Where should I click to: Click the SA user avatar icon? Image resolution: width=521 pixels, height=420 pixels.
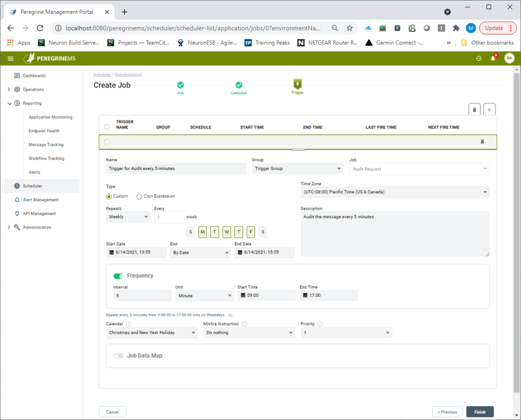point(509,58)
